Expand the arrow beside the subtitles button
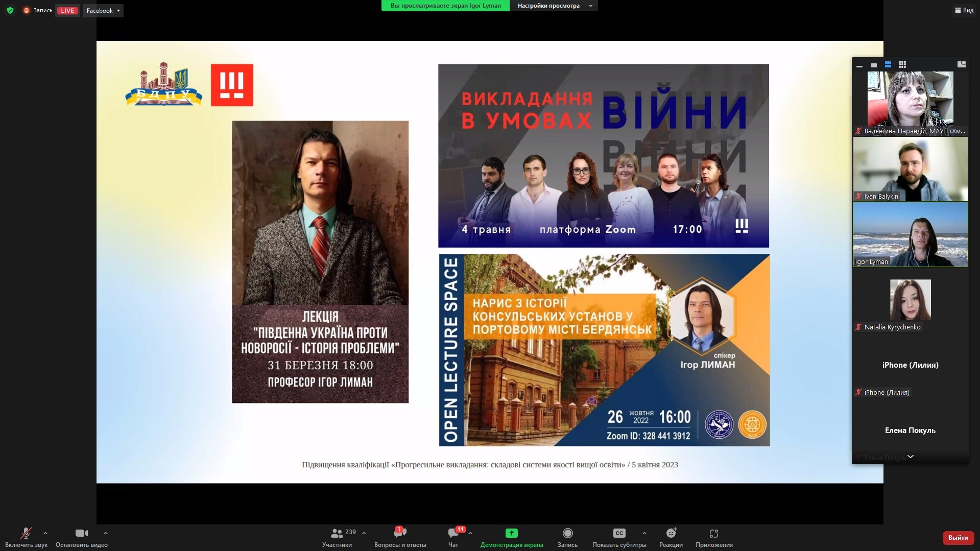 [644, 533]
